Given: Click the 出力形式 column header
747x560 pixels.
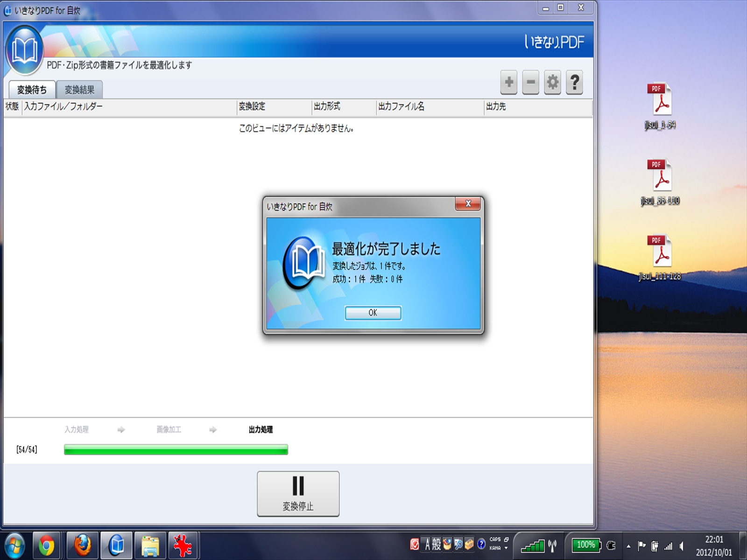Looking at the screenshot, I should click(x=344, y=106).
